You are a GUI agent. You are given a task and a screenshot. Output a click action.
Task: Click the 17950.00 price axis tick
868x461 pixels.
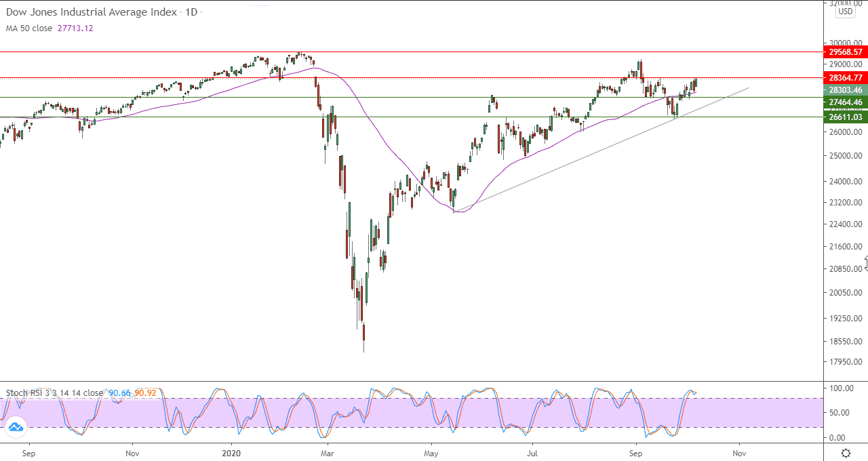pyautogui.click(x=845, y=361)
